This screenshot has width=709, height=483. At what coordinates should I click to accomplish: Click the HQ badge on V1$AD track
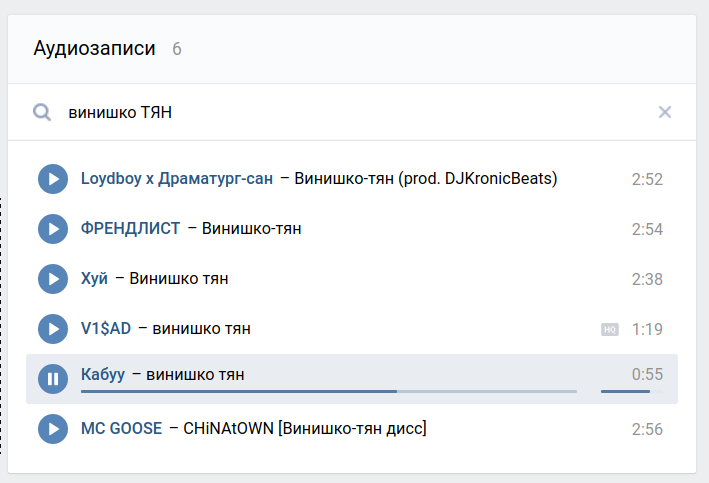click(x=610, y=330)
